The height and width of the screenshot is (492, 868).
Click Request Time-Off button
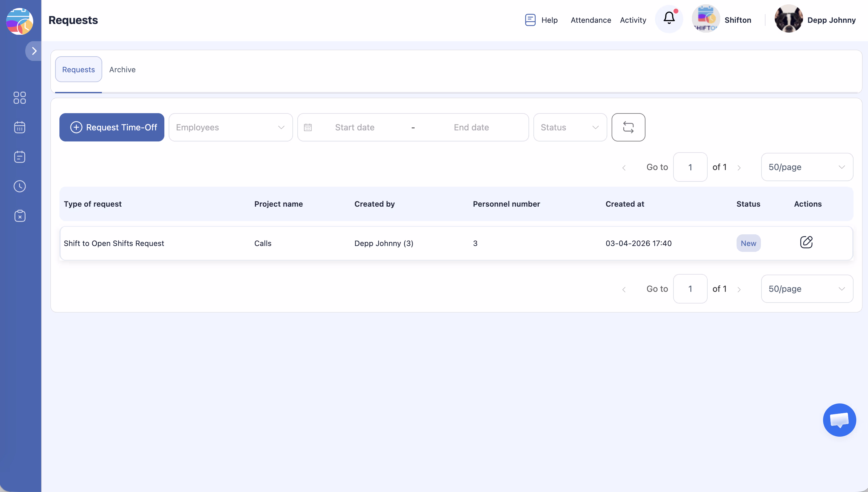[112, 127]
